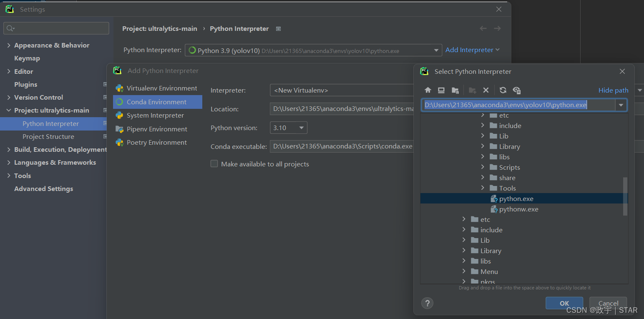This screenshot has width=644, height=319.
Task: Click the Conda executable path field
Action: pyautogui.click(x=342, y=146)
